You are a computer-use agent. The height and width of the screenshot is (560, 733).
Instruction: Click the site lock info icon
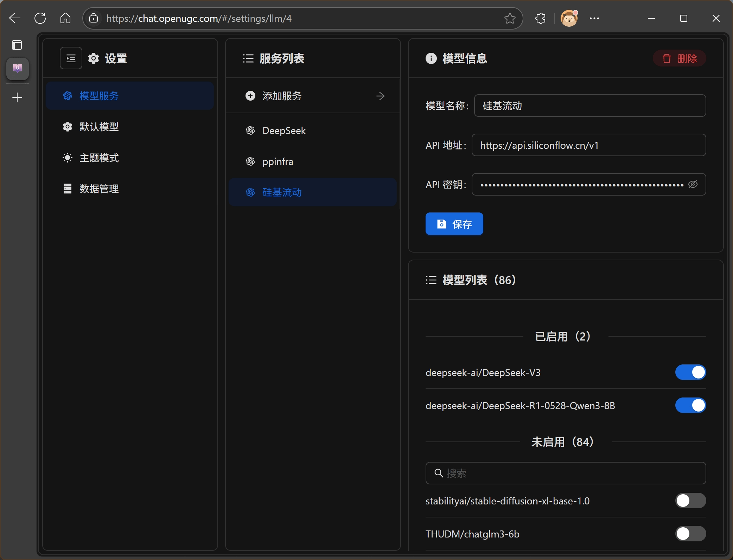coord(94,18)
